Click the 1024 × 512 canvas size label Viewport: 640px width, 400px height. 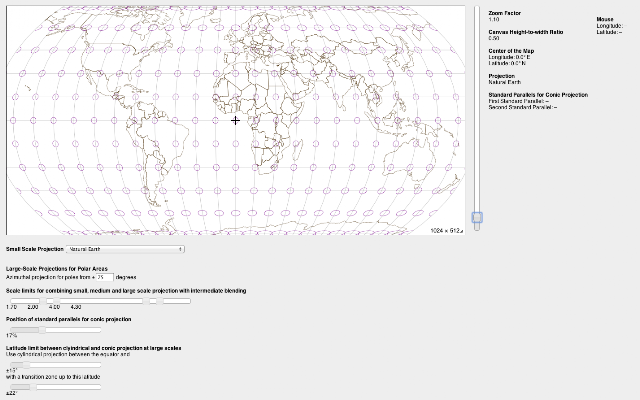pyautogui.click(x=445, y=231)
